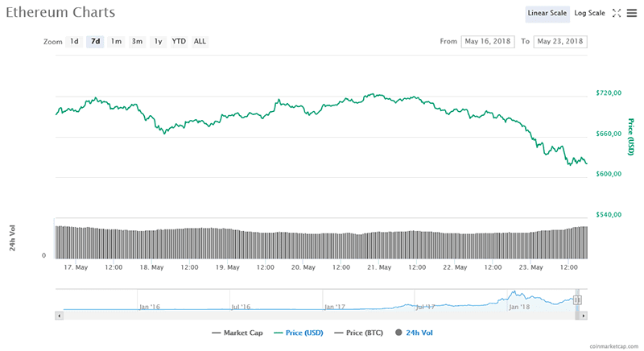Toggle fullscreen chart view icon
This screenshot has height=351, width=644.
[617, 13]
